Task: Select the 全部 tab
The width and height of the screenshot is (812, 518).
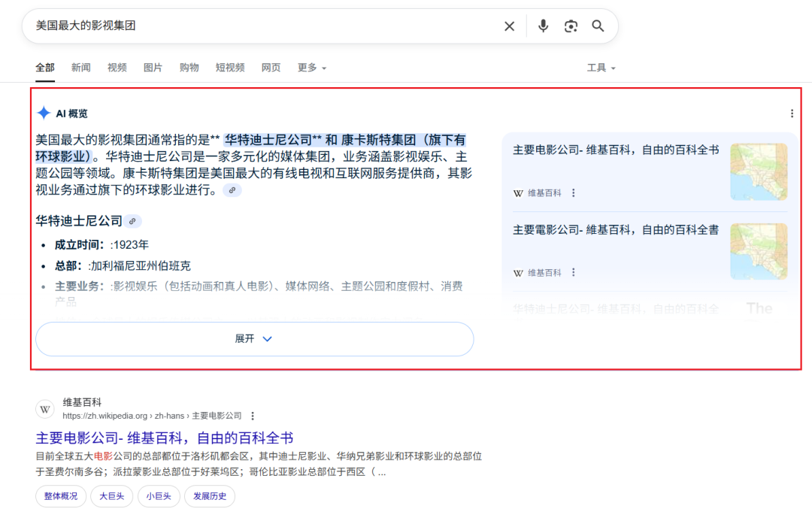Action: pos(45,68)
